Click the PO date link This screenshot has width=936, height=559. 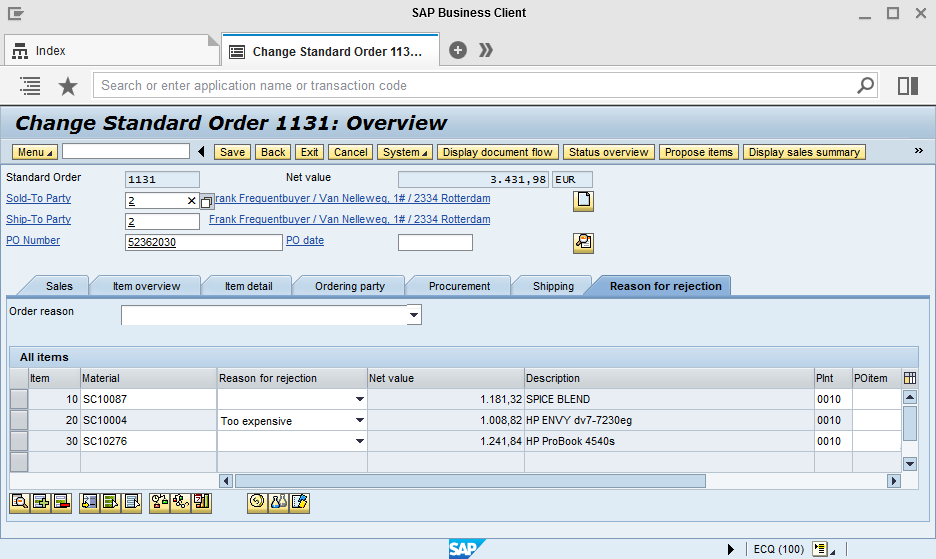[x=304, y=240]
